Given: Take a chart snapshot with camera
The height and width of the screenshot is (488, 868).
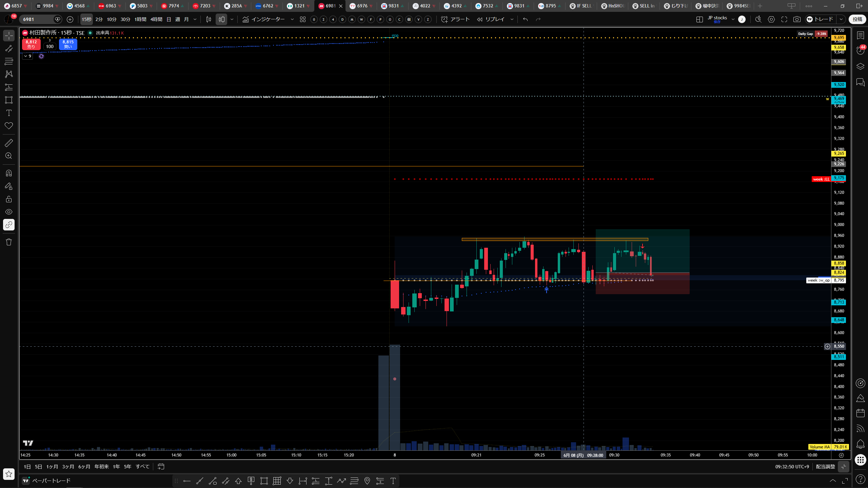Looking at the screenshot, I should 797,19.
